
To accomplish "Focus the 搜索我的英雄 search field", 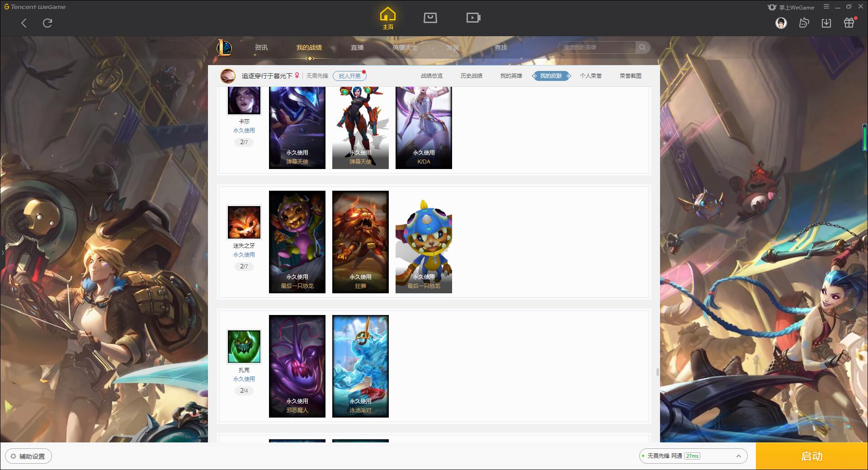I will (598, 47).
